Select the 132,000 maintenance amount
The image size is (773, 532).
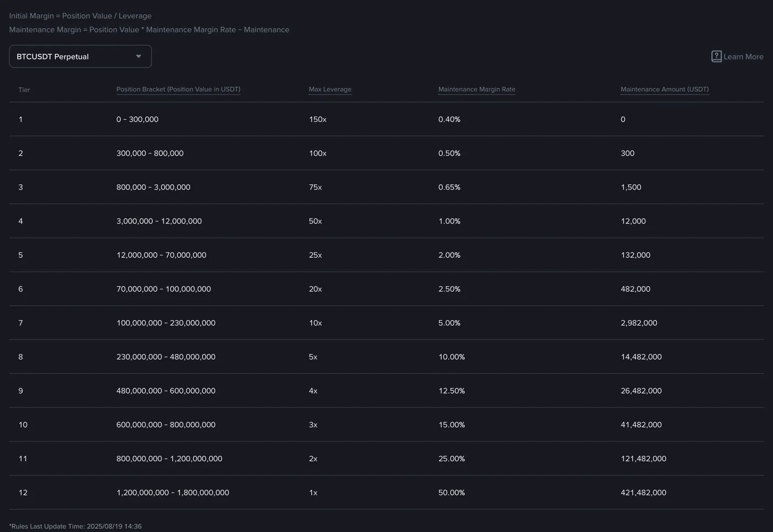point(636,255)
